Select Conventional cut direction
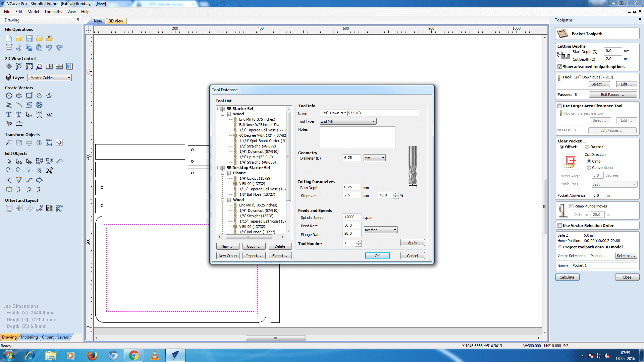 589,168
